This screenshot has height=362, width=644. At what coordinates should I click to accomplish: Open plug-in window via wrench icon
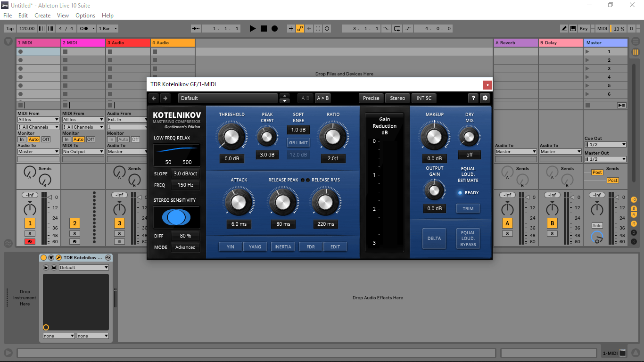[x=58, y=258]
